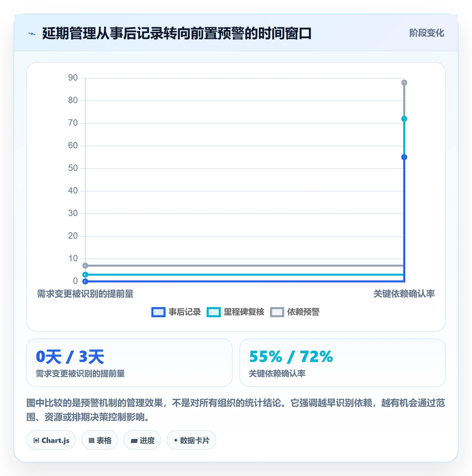Click the teal 里程碑复核 data point at 72
The height and width of the screenshot is (476, 472).
point(404,119)
